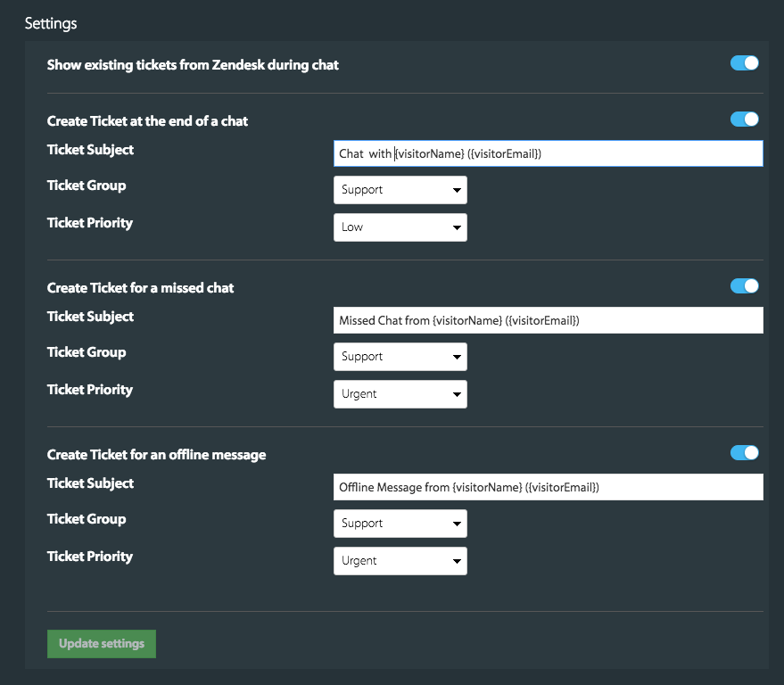Click 'Create Ticket for an offline message' label

pyautogui.click(x=156, y=454)
